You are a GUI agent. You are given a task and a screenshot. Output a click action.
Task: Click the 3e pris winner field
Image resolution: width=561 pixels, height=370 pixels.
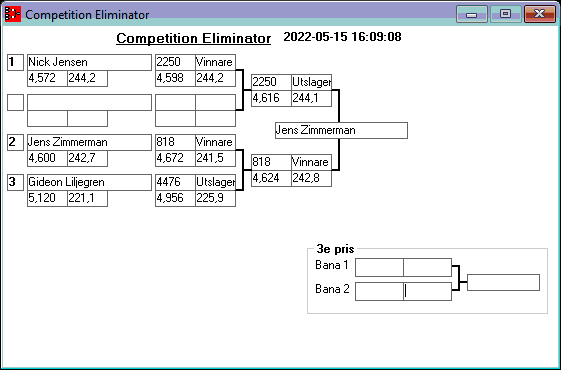tap(503, 283)
